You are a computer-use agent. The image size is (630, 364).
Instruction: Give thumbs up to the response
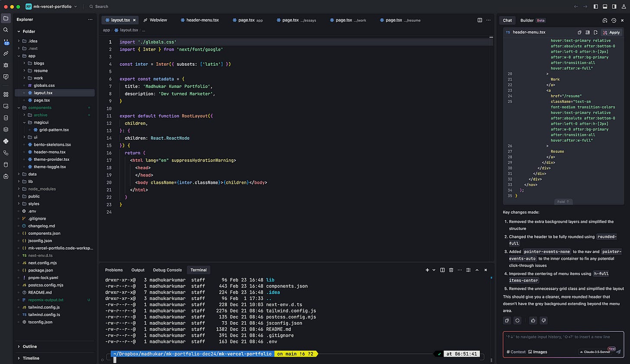click(533, 320)
